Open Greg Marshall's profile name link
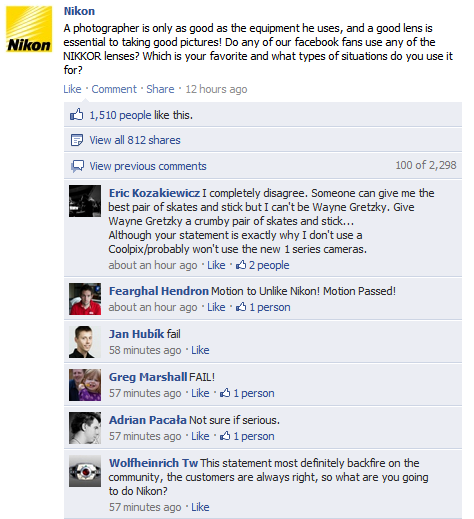This screenshot has width=474, height=519. click(148, 377)
